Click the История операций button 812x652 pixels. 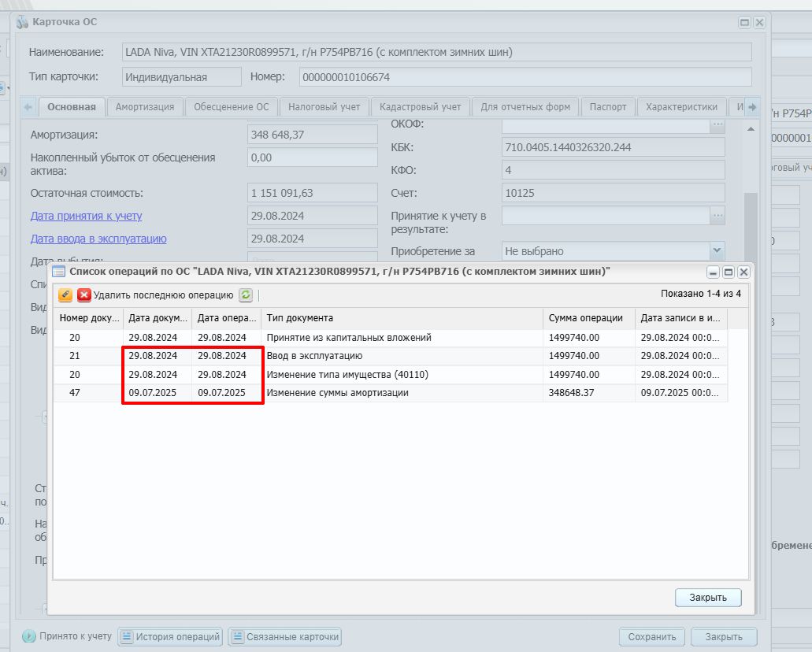click(170, 636)
